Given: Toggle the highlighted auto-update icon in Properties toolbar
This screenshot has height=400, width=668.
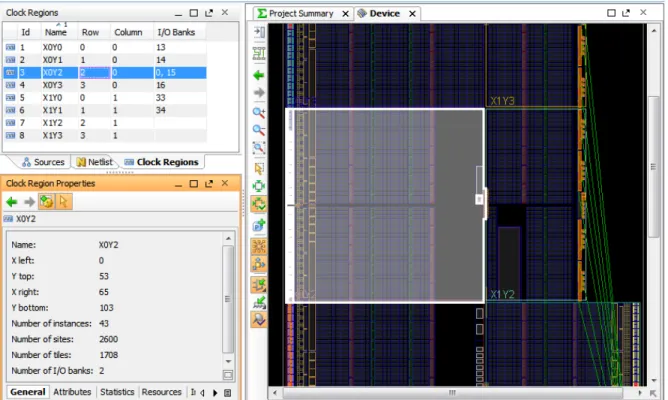Looking at the screenshot, I should point(46,201).
